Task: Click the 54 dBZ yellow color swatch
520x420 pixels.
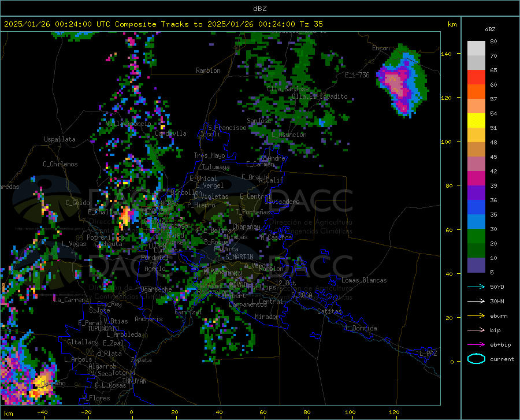Action: [x=476, y=120]
